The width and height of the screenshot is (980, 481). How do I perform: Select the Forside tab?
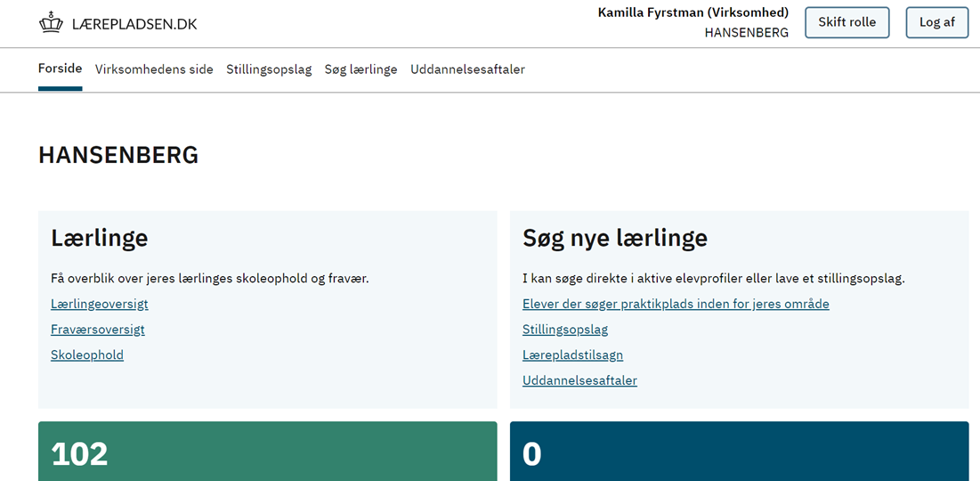[x=60, y=69]
